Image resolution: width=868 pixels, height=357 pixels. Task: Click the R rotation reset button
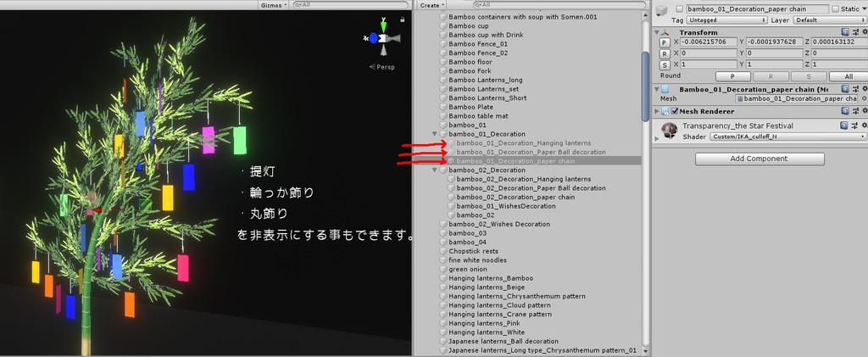665,53
